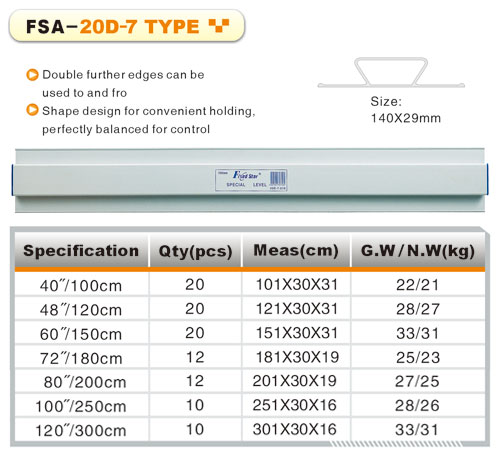500x450 pixels.
Task: Click the aluminum level product image
Action: (x=250, y=180)
